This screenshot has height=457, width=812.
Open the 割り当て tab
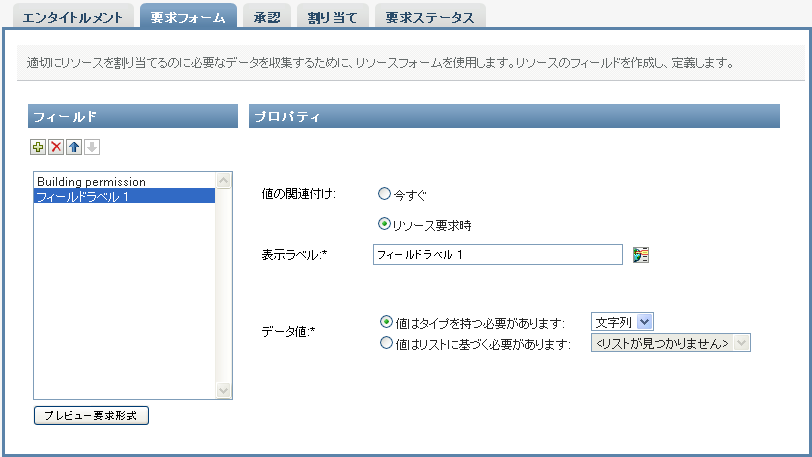[x=332, y=16]
